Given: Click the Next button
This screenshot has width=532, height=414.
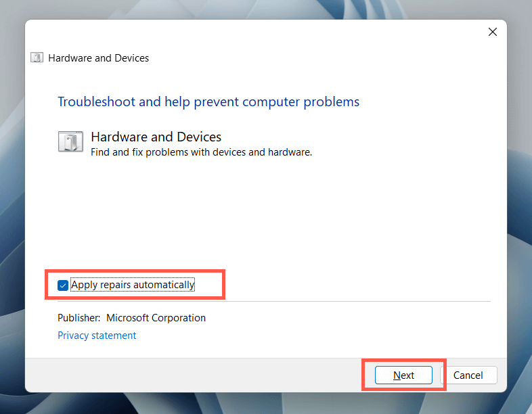Looking at the screenshot, I should [403, 375].
